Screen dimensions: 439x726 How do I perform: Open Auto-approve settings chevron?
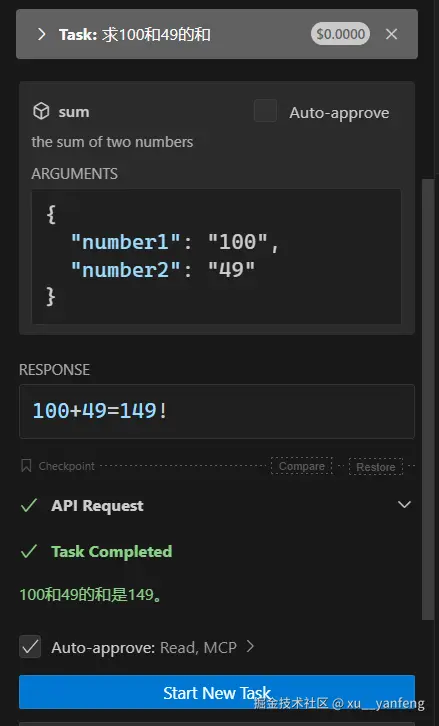coord(250,646)
